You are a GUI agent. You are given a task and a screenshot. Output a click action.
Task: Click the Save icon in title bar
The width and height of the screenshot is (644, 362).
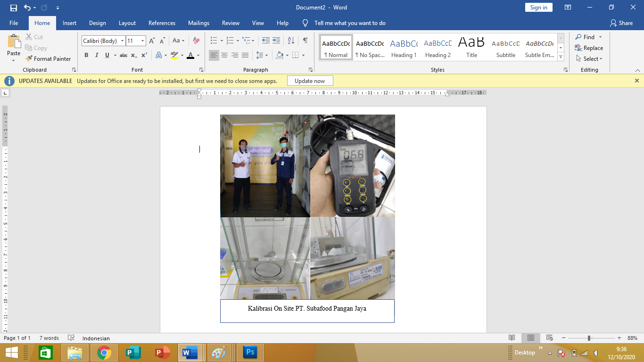(13, 8)
